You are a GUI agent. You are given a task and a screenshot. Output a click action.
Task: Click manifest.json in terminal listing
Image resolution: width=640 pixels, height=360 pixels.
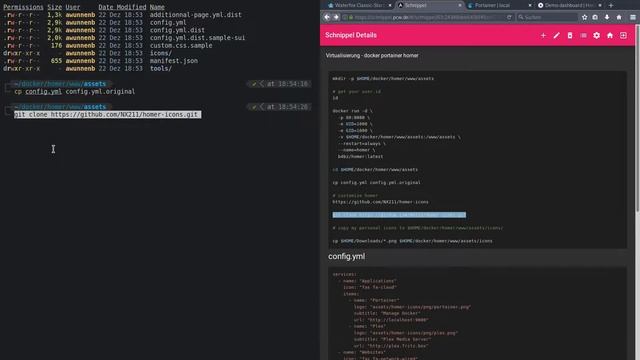click(173, 61)
